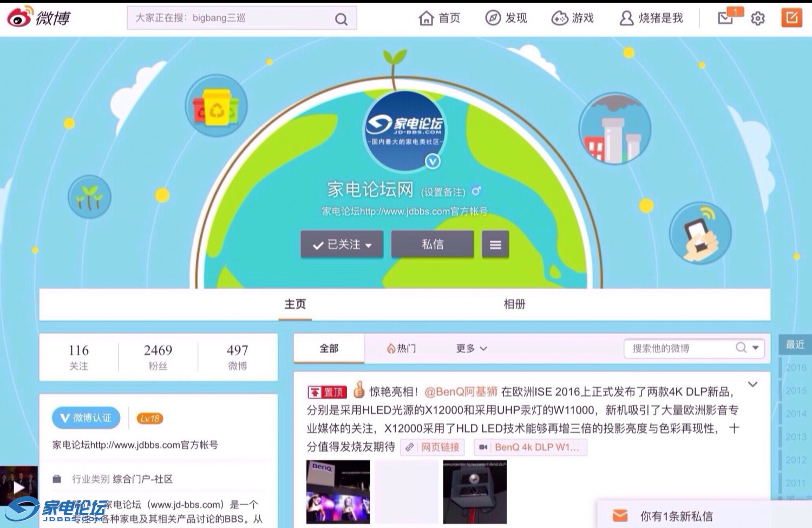Jump to 2015 in timeline

click(x=796, y=391)
